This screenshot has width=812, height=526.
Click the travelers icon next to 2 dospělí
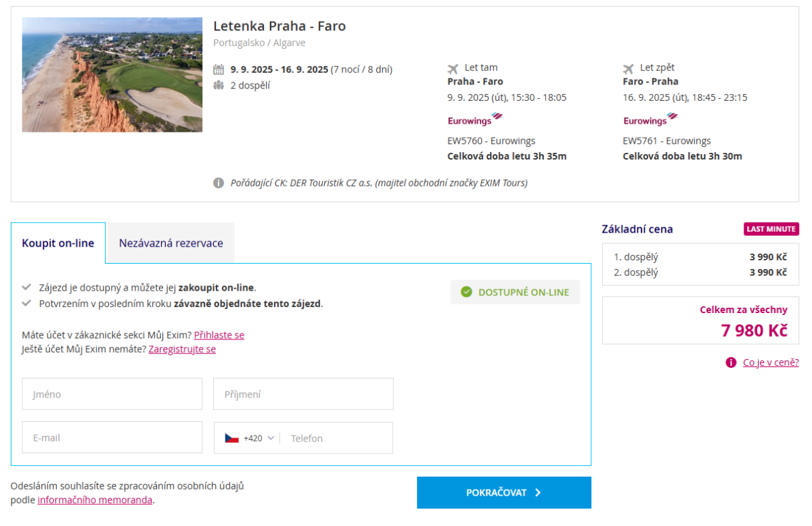219,85
